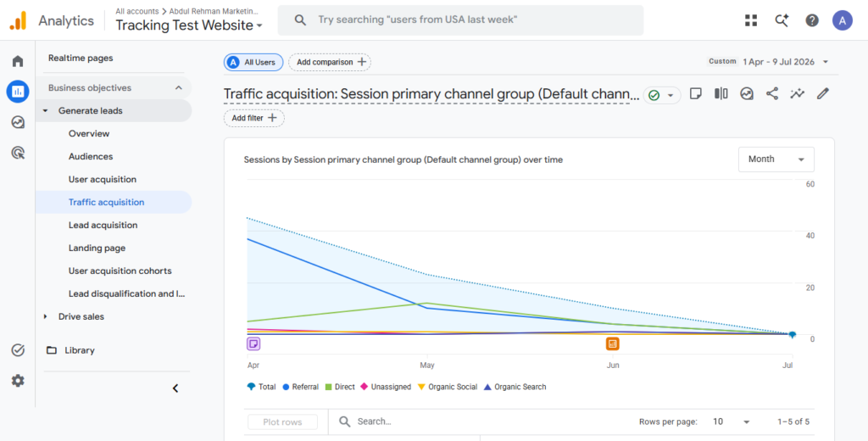Toggle the Direct series in chart legend
The height and width of the screenshot is (441, 868).
click(x=340, y=387)
